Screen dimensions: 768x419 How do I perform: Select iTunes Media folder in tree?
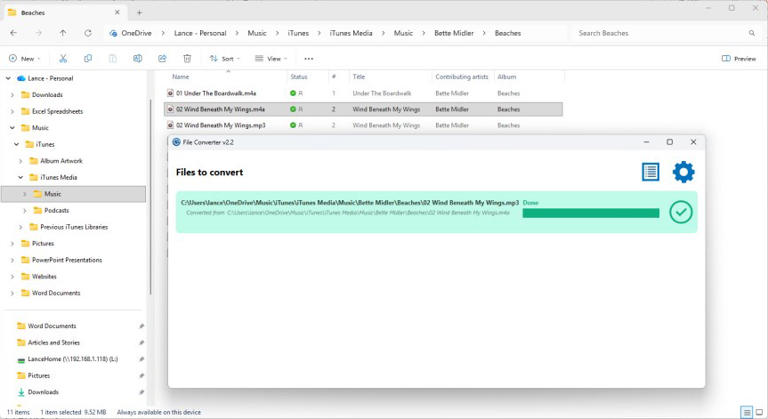pos(53,177)
